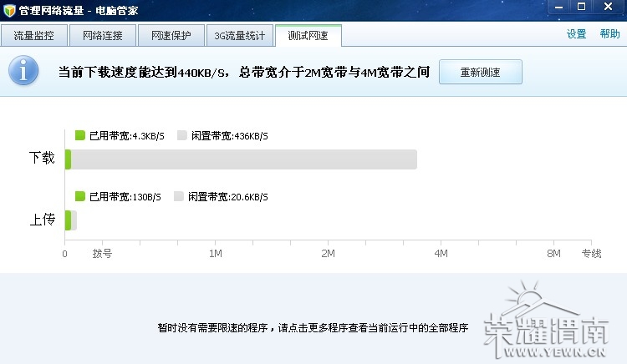Click the 2M mark on bandwidth axis
Image resolution: width=627 pixels, height=364 pixels.
[328, 254]
